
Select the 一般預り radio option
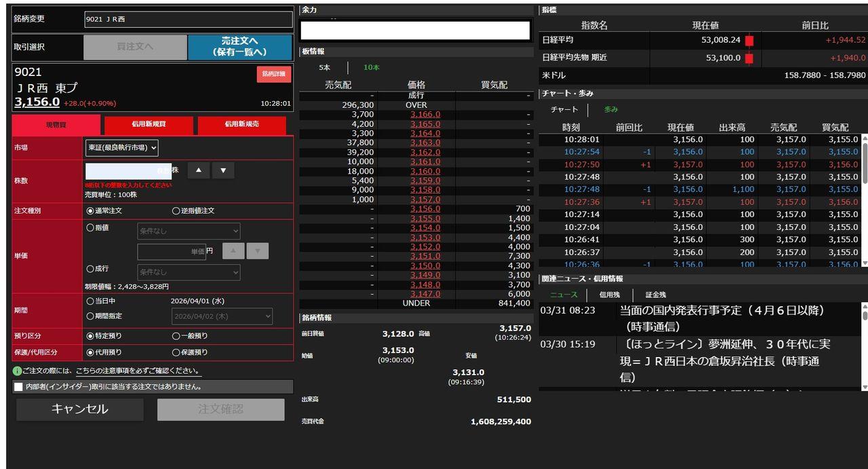[176, 336]
